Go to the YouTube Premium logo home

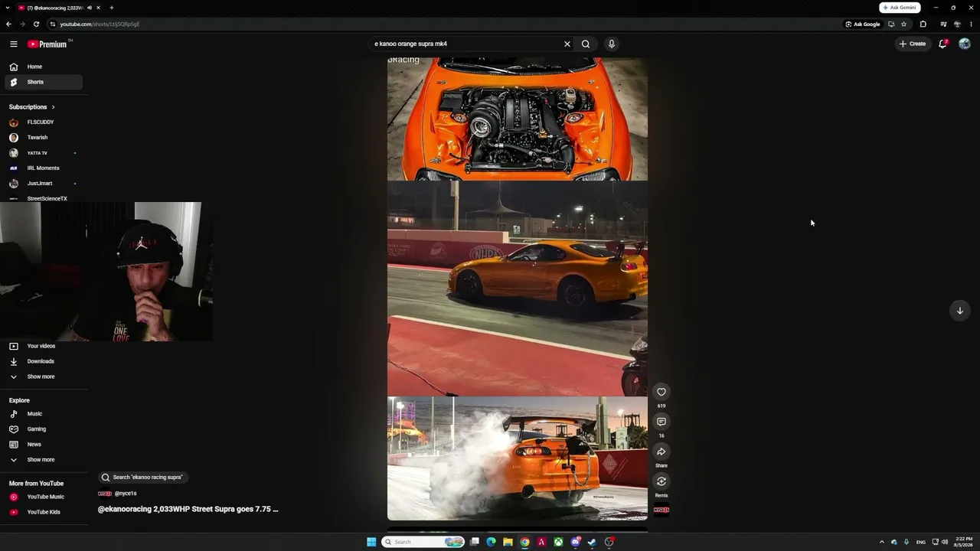pos(48,44)
